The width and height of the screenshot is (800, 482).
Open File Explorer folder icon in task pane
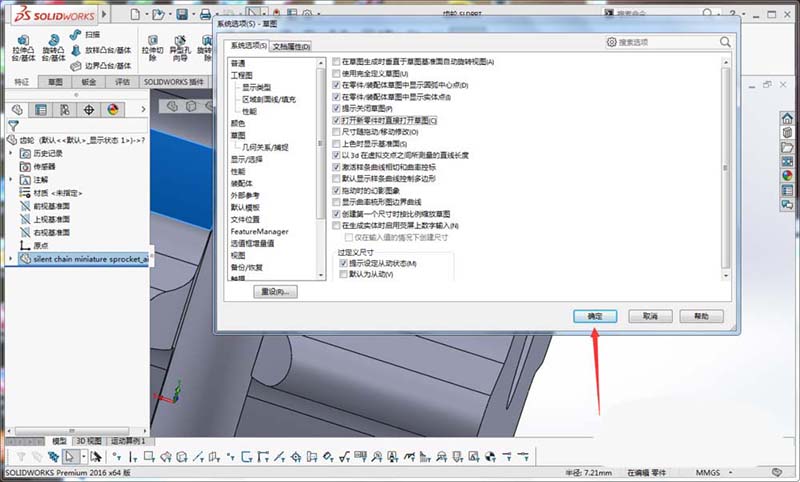pyautogui.click(x=787, y=147)
